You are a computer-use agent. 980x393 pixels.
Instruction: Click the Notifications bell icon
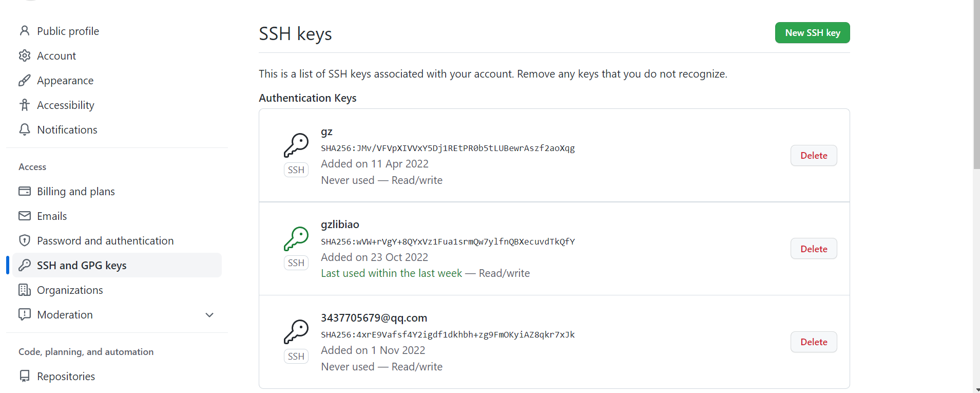pyautogui.click(x=25, y=129)
